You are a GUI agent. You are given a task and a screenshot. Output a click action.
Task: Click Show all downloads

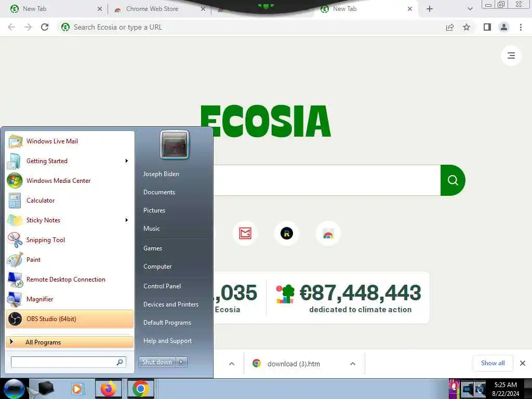point(493,363)
